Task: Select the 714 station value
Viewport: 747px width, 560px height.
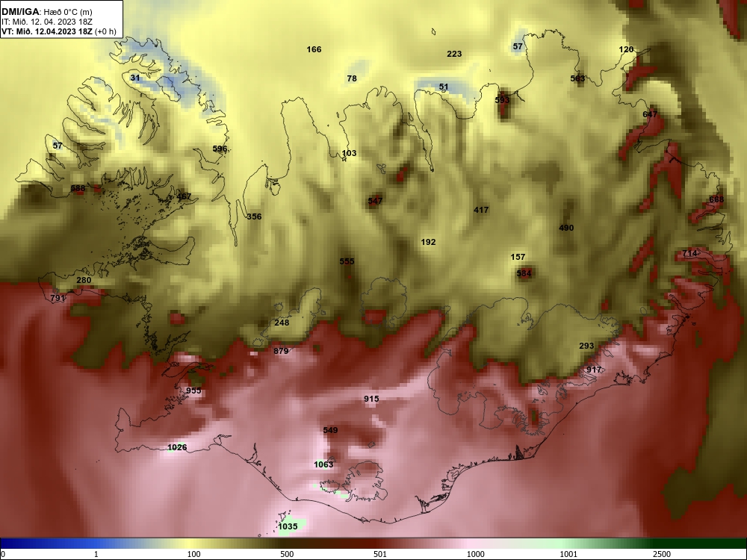Action: click(689, 253)
